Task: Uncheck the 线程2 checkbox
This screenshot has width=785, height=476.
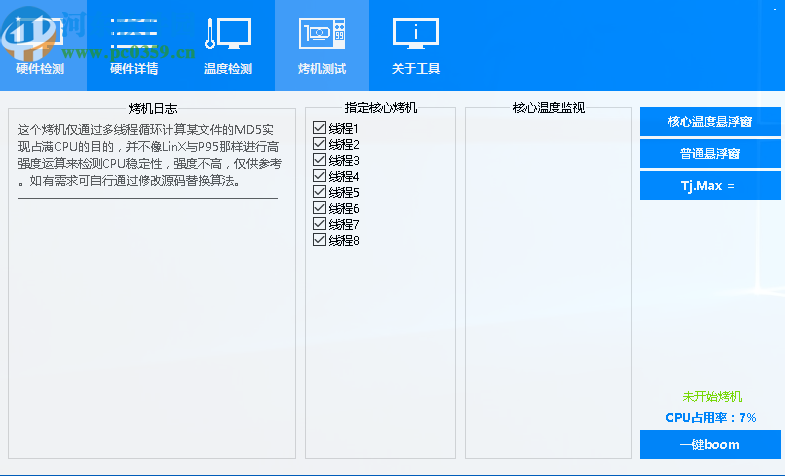Action: (x=319, y=144)
